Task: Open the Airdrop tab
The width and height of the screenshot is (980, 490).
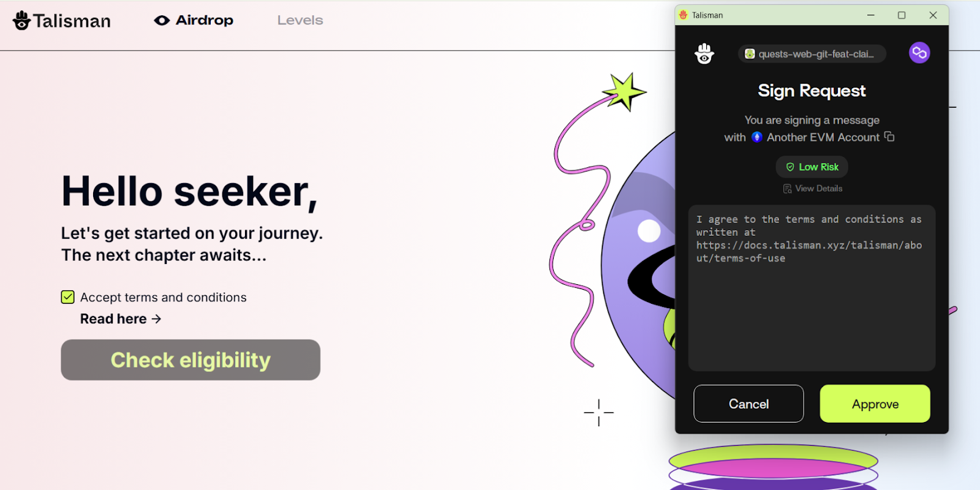Action: click(194, 20)
